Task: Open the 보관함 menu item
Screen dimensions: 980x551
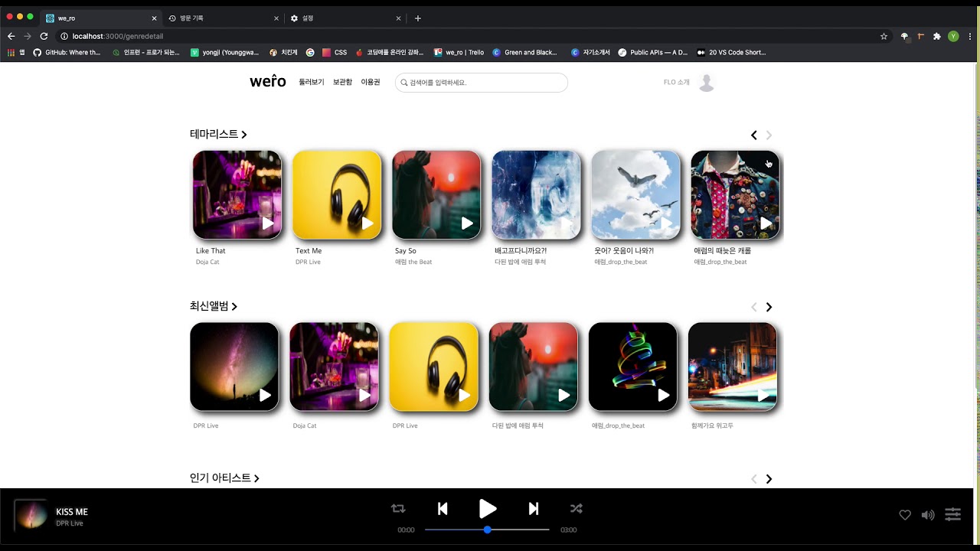Action: click(342, 82)
